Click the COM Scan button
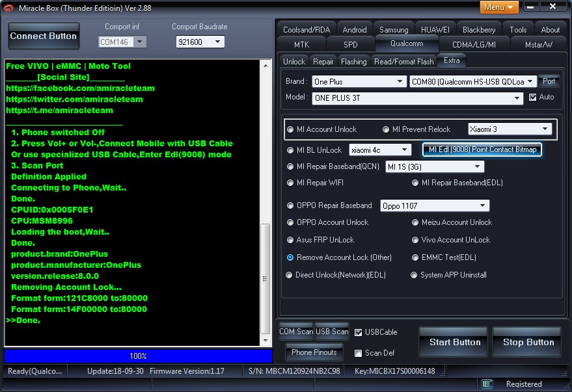572x392 pixels. point(296,331)
